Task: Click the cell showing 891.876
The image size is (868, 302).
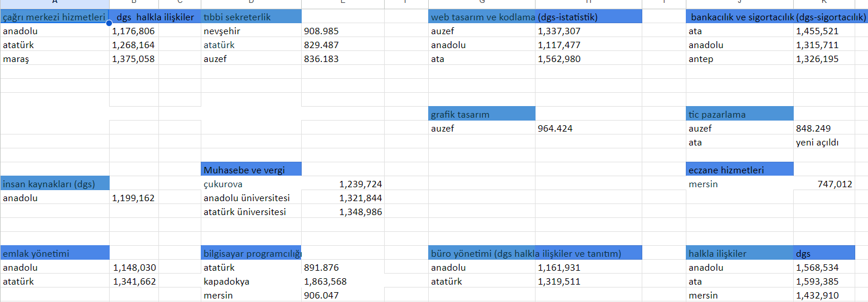Action: point(342,267)
